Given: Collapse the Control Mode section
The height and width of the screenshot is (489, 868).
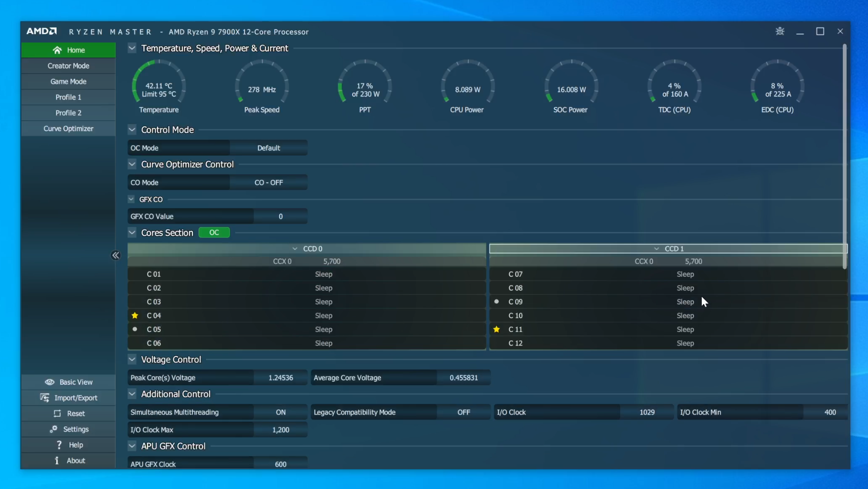Looking at the screenshot, I should point(132,130).
